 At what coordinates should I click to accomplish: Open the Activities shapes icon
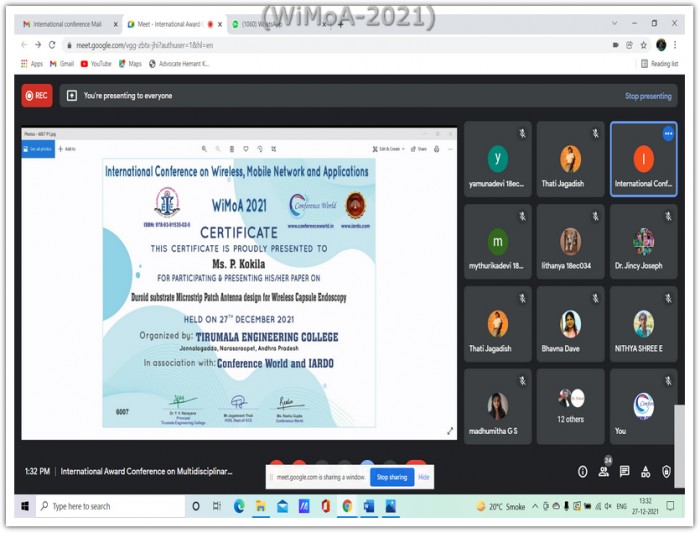click(x=645, y=471)
